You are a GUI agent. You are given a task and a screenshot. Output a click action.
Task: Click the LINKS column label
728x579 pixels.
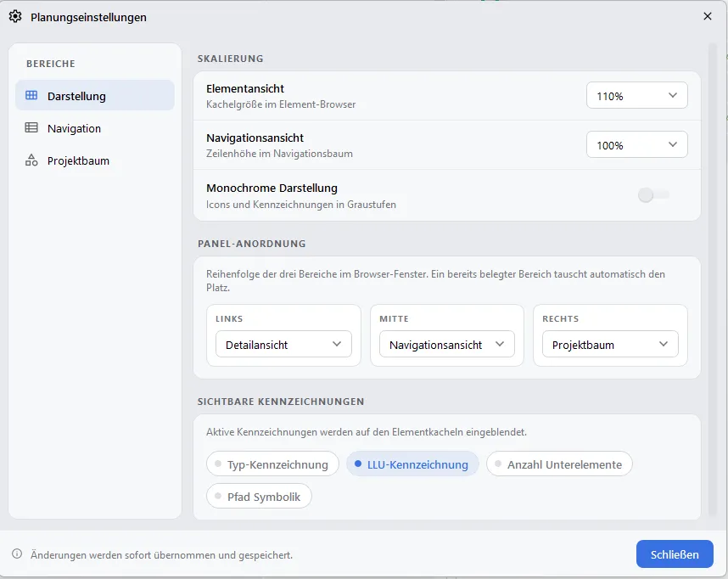click(229, 318)
